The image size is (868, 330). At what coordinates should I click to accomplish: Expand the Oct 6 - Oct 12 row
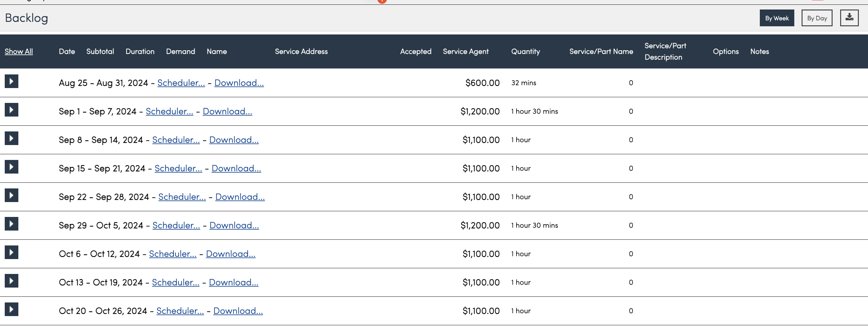[x=11, y=252]
